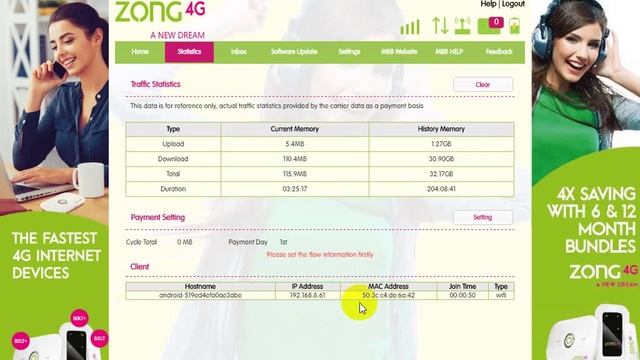Select the Statistics tab
The width and height of the screenshot is (640, 360).
pos(189,52)
